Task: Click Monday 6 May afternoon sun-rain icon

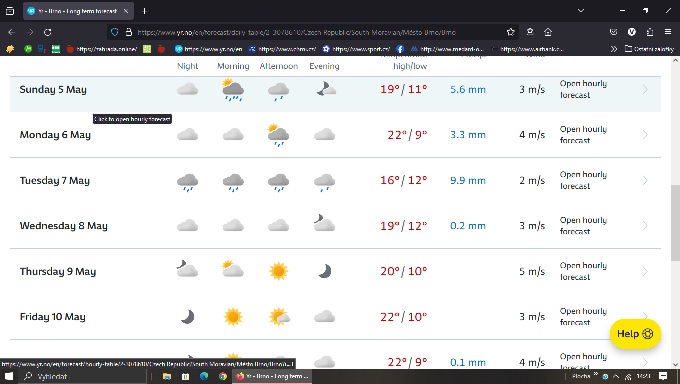Action: click(x=278, y=135)
